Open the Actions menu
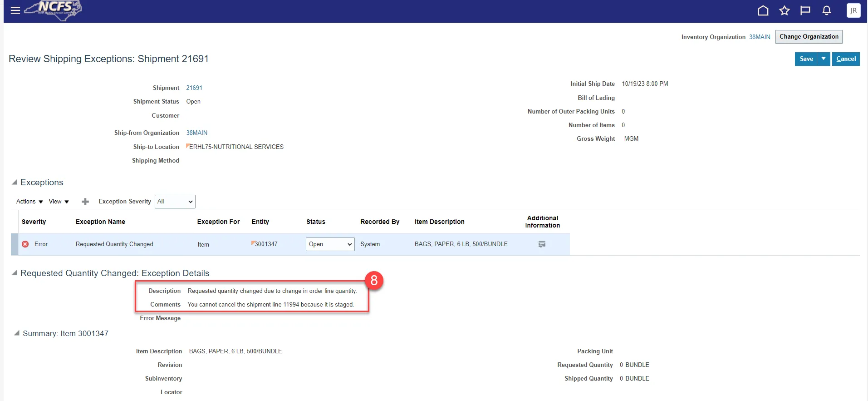The image size is (868, 401). tap(29, 202)
